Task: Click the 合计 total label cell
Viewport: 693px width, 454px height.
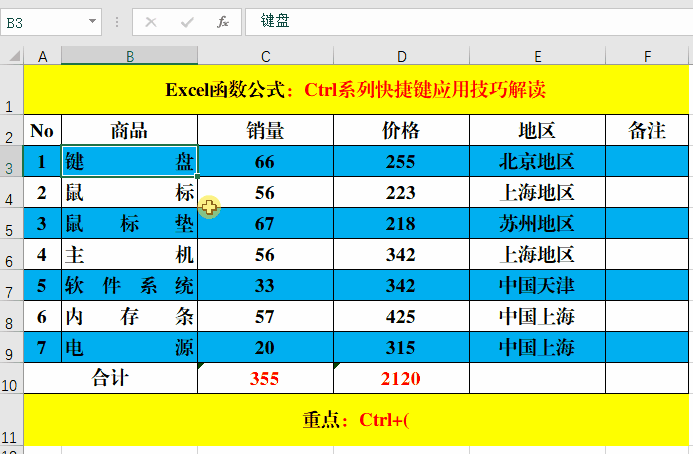Action: (110, 378)
